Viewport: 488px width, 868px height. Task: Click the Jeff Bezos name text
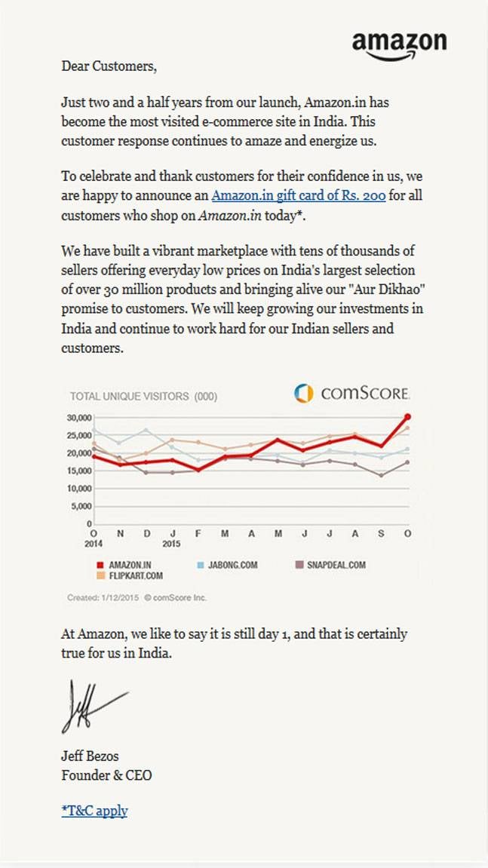tap(90, 756)
